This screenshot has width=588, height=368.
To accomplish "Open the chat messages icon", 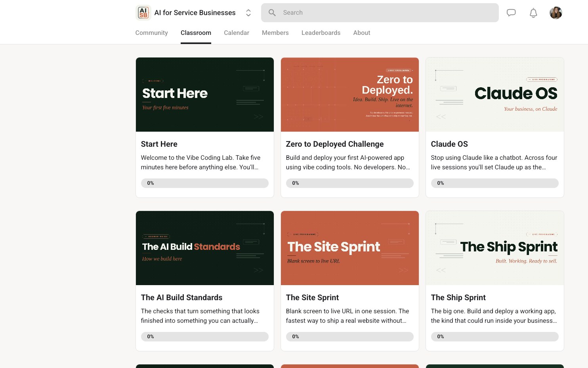I will coord(511,13).
